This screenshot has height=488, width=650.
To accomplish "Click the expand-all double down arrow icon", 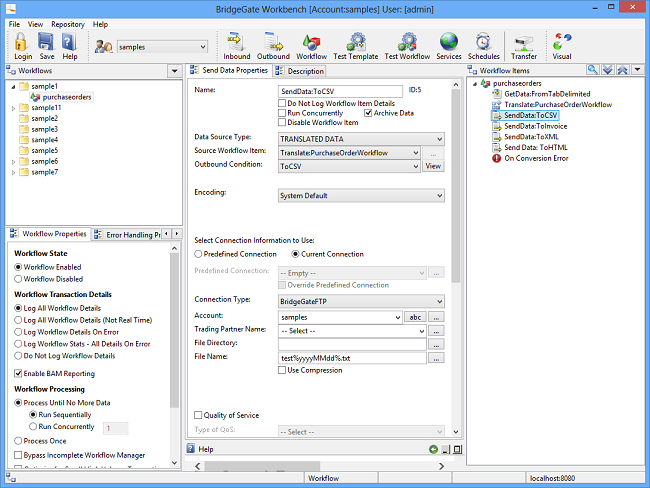I will click(x=608, y=70).
